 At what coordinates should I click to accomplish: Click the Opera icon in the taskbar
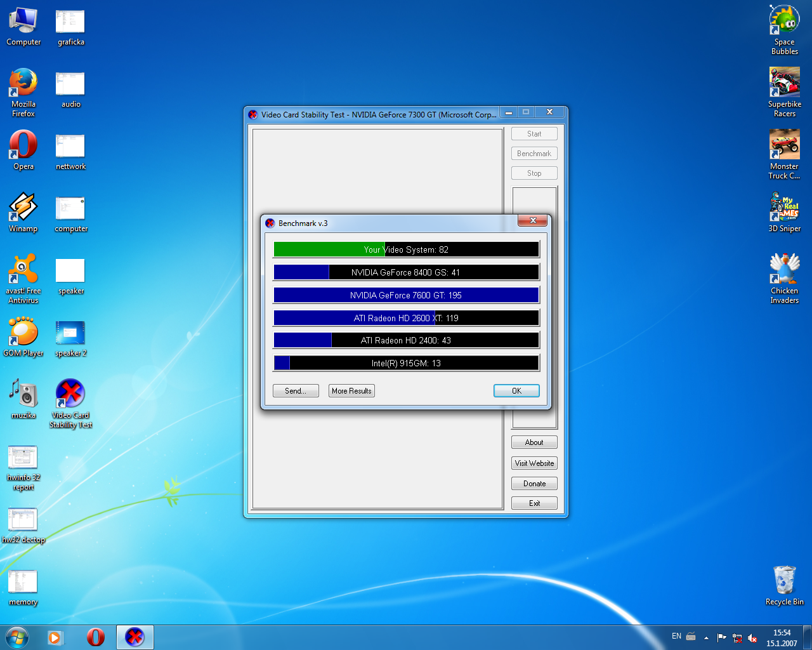96,637
